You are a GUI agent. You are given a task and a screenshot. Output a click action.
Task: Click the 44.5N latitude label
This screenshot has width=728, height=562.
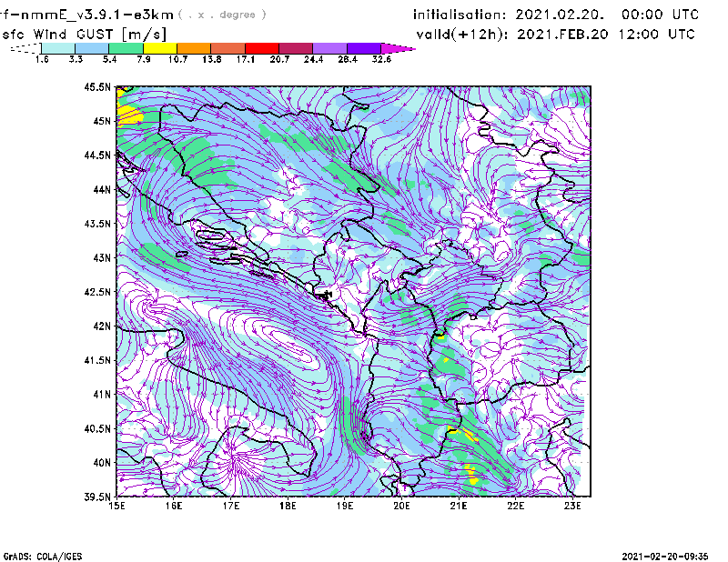[97, 155]
